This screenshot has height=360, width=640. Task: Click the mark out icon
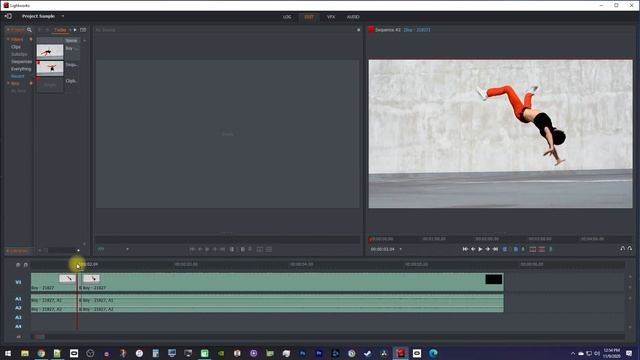point(516,249)
